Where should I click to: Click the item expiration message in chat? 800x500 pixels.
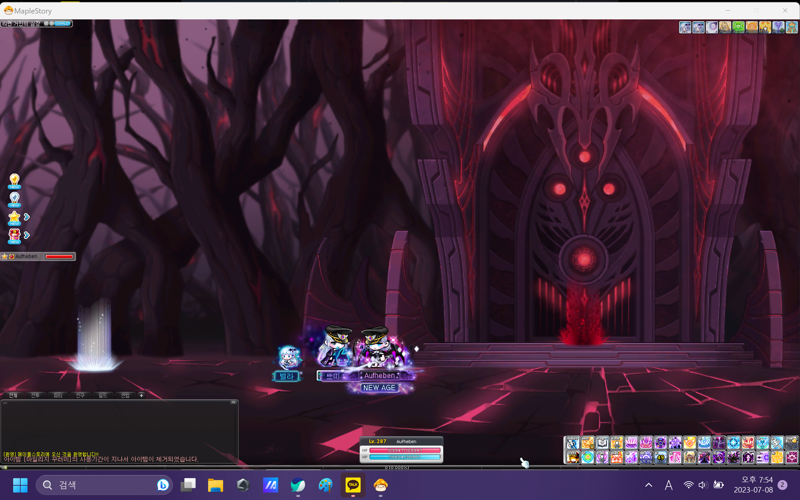[x=101, y=459]
